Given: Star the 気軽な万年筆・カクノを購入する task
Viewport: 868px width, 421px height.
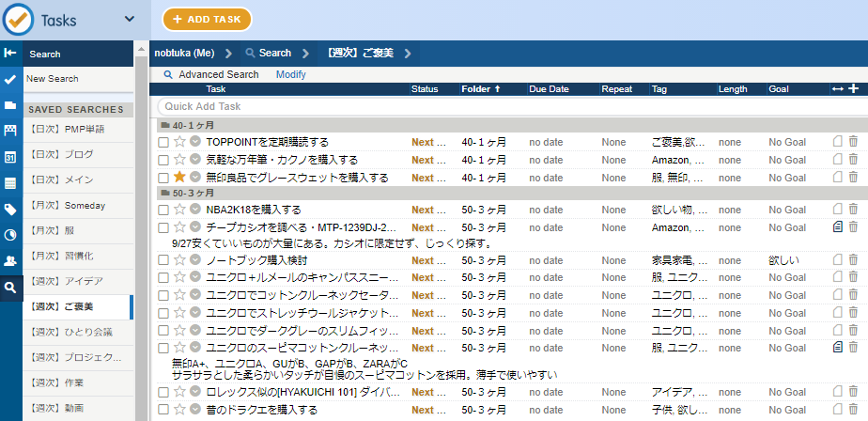Looking at the screenshot, I should pyautogui.click(x=179, y=160).
